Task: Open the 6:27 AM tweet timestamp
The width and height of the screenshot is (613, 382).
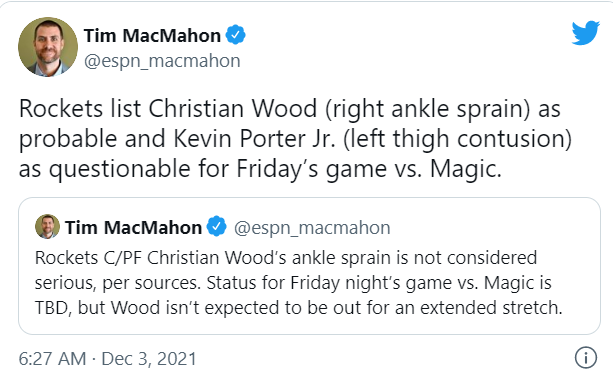Action: 52,359
